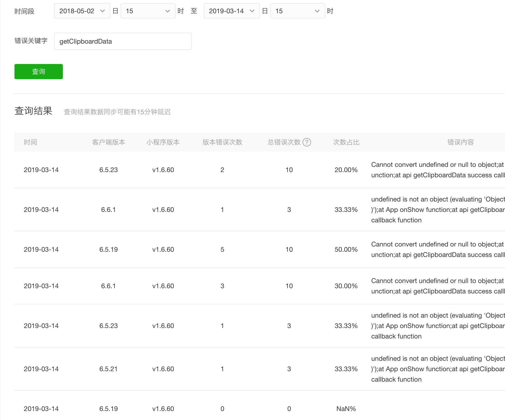This screenshot has height=420, width=505.
Task: Click the 错误内容 column header
Action: pos(460,142)
